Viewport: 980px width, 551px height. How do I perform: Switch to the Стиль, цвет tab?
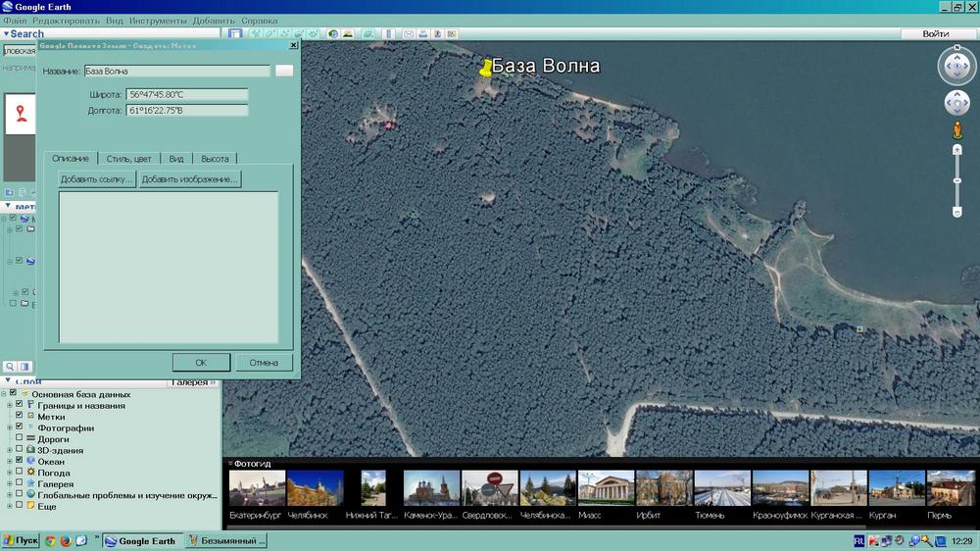128,159
